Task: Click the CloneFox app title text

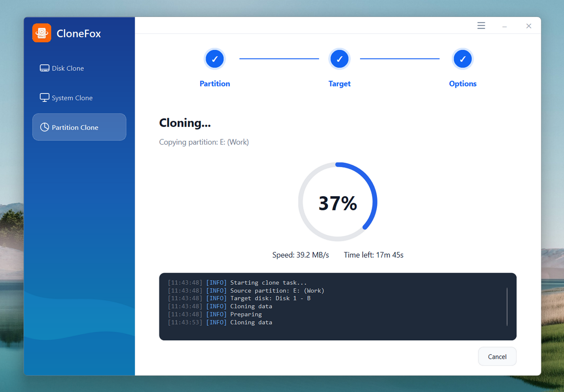Action: pyautogui.click(x=79, y=33)
